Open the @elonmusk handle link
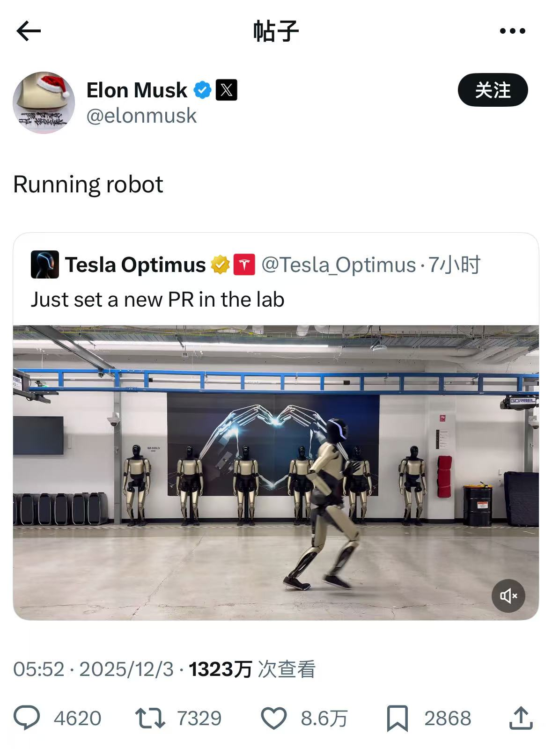552x756 pixels. tap(141, 116)
